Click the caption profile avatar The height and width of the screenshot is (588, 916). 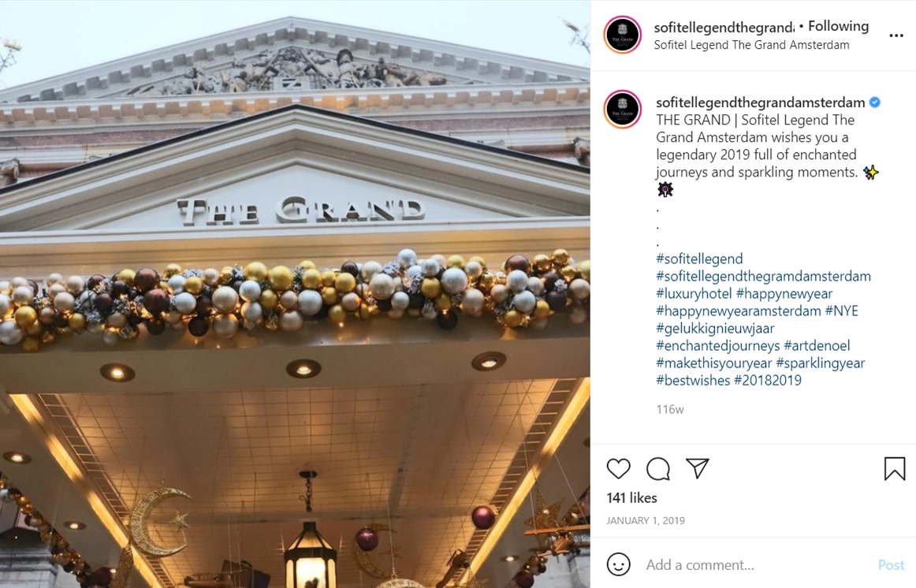tap(623, 110)
